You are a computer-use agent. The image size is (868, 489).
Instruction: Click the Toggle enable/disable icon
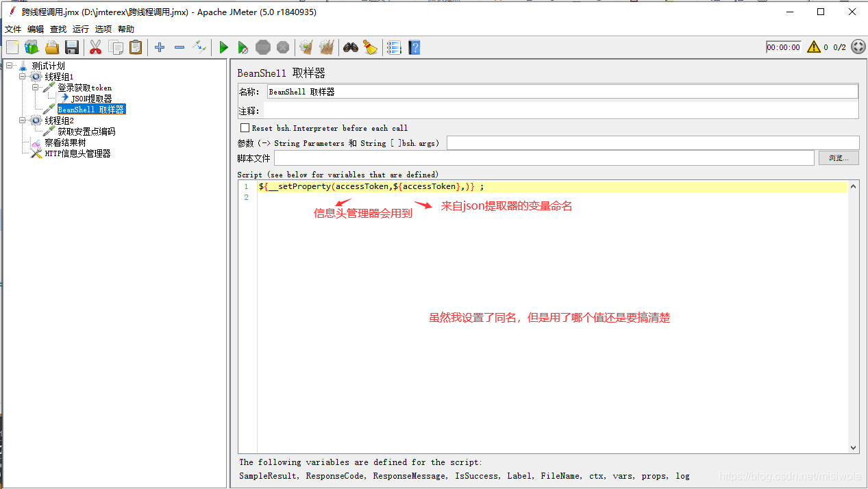click(199, 47)
